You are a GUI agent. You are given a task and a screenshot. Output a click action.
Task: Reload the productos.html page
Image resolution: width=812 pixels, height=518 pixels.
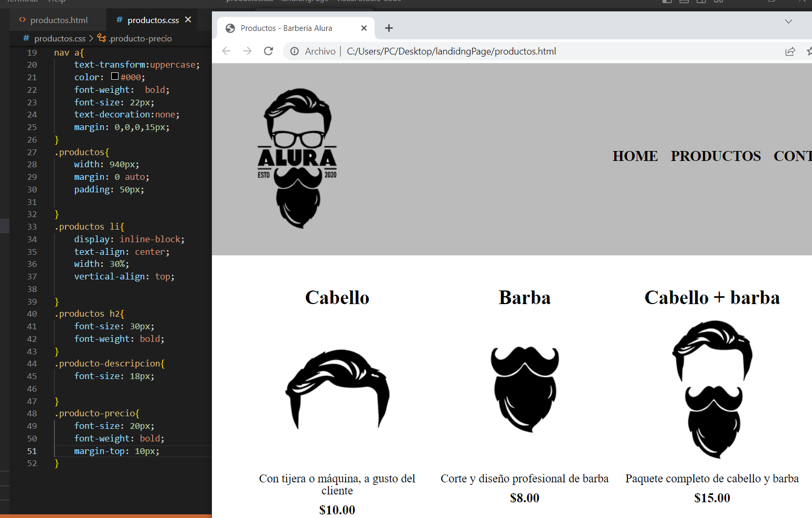pyautogui.click(x=269, y=51)
